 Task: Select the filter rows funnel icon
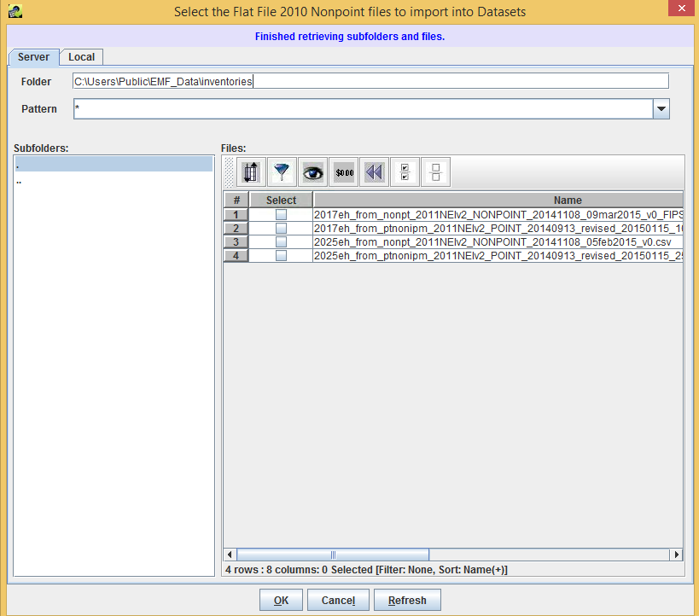click(282, 171)
